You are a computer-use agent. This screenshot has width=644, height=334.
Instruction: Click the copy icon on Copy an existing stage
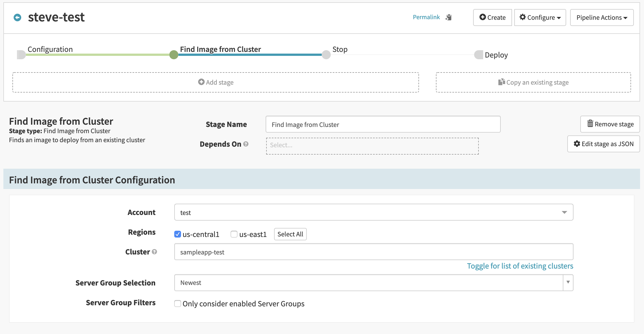pyautogui.click(x=501, y=82)
